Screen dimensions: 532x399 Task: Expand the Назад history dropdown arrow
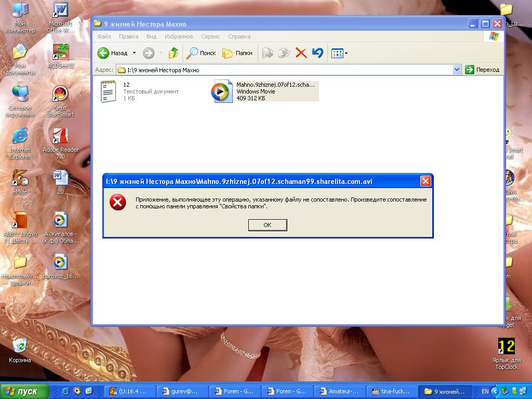(134, 53)
